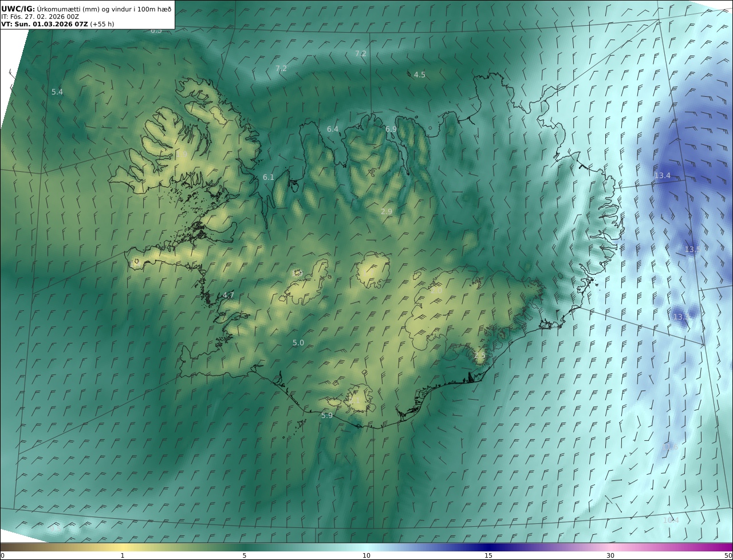Image resolution: width=733 pixels, height=560 pixels.
Task: Click the '6.9' value label on the map
Action: click(x=391, y=129)
